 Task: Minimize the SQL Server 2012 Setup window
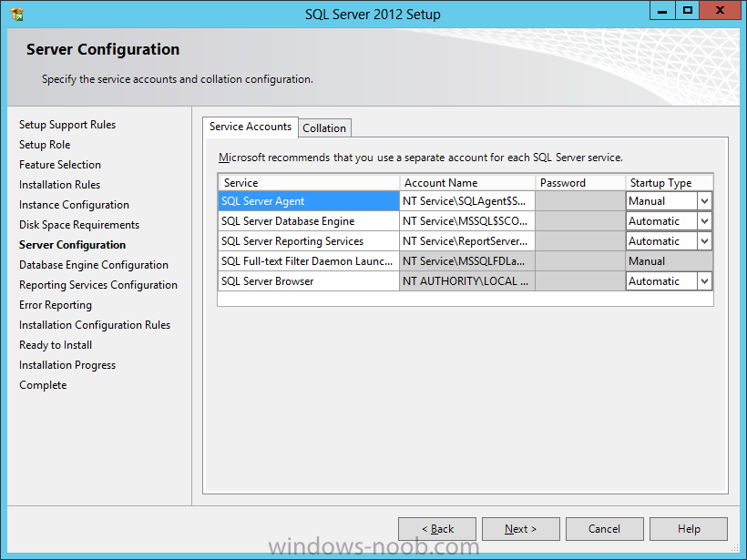click(x=662, y=11)
